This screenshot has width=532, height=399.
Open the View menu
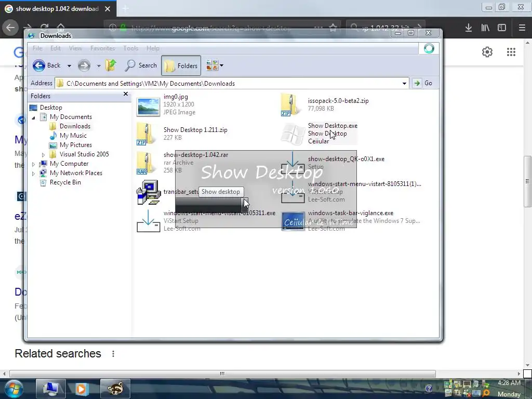75,48
